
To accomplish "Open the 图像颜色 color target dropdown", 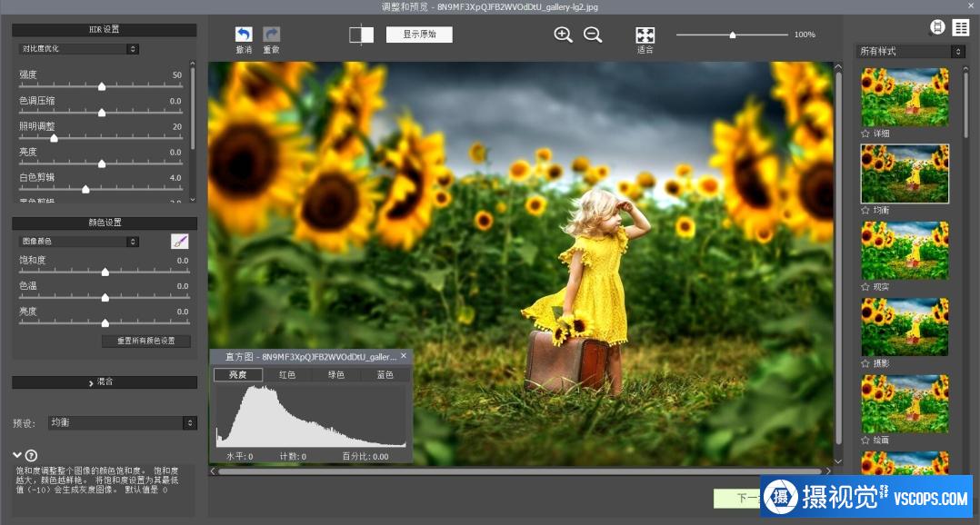I will tap(79, 241).
